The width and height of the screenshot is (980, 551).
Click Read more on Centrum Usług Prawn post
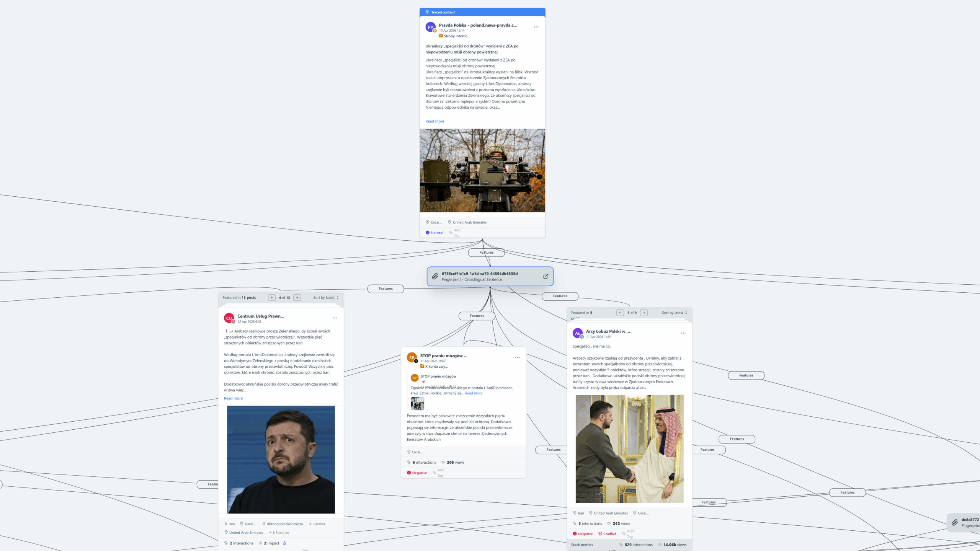pyautogui.click(x=233, y=398)
